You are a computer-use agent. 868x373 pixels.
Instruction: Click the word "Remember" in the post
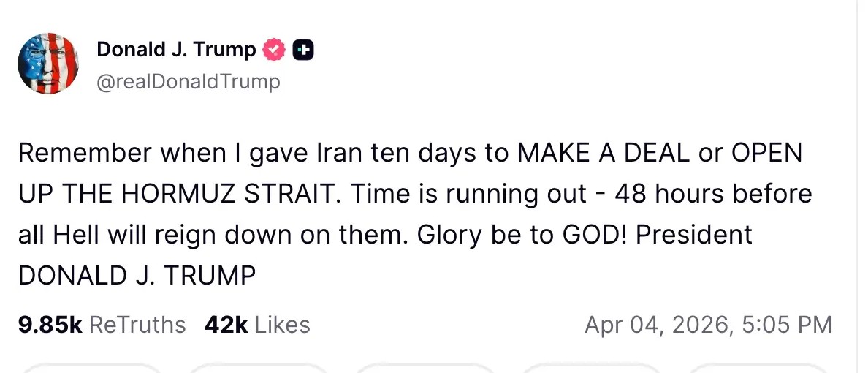point(85,153)
